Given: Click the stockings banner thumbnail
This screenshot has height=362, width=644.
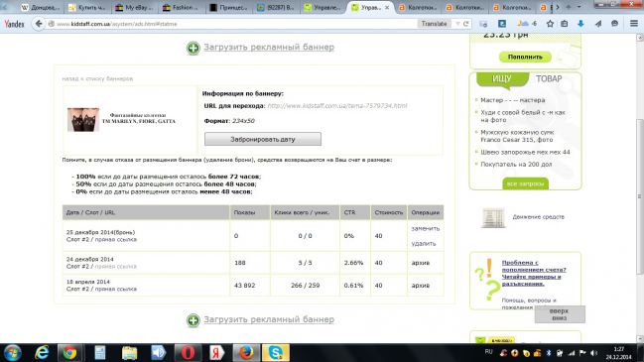Looking at the screenshot, I should 83,119.
